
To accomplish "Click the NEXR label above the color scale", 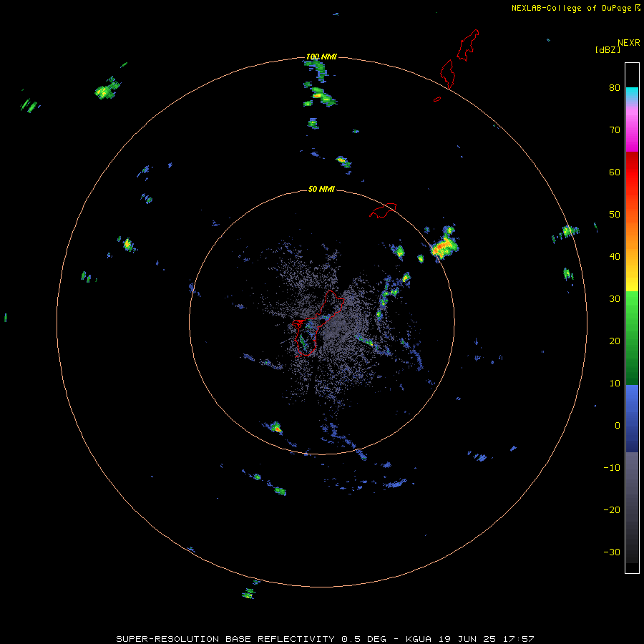I will [628, 43].
